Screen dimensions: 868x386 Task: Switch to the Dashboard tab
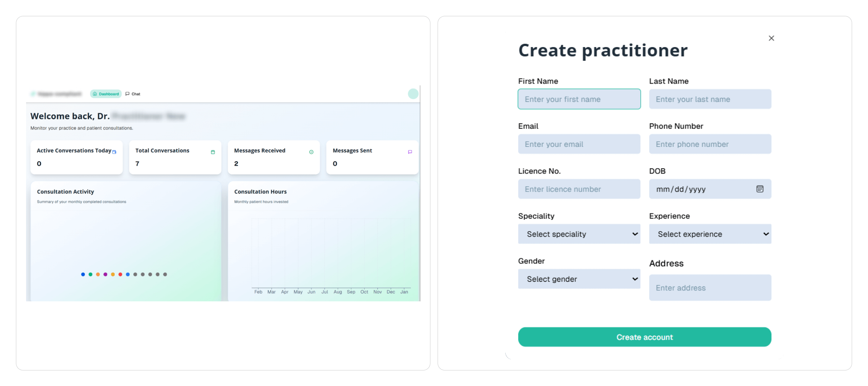click(x=106, y=94)
